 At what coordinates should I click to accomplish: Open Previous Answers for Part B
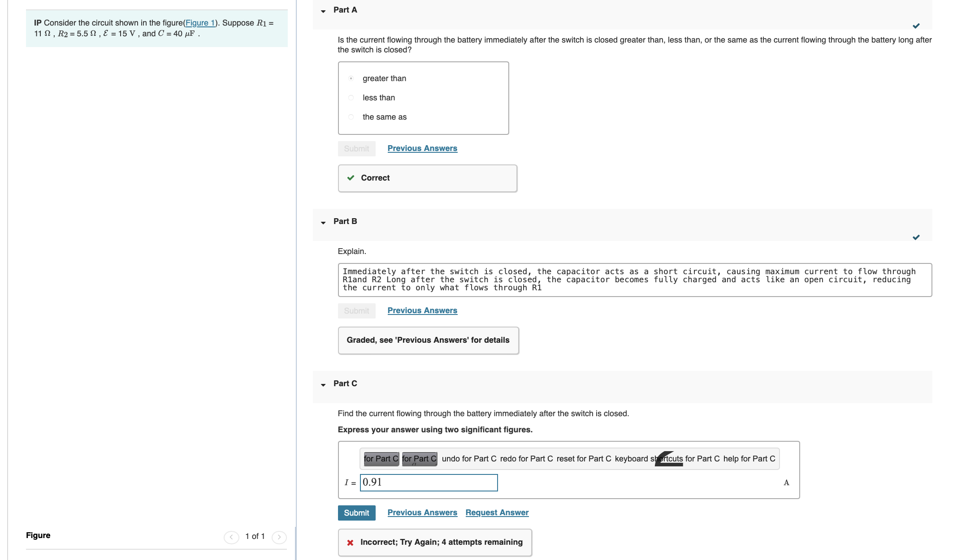(422, 310)
